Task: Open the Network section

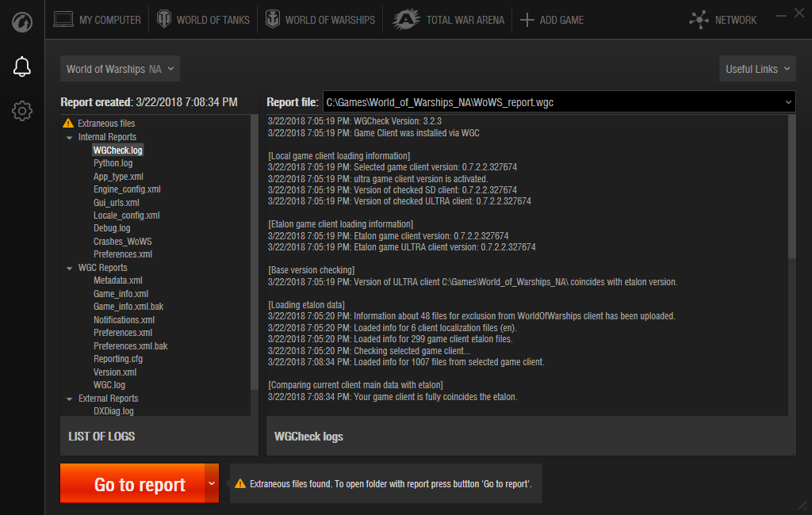Action: point(723,20)
